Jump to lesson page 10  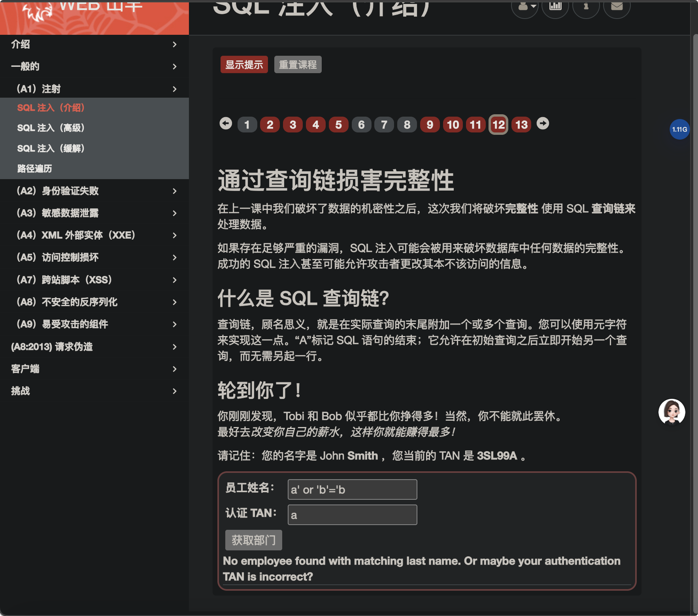[453, 125]
